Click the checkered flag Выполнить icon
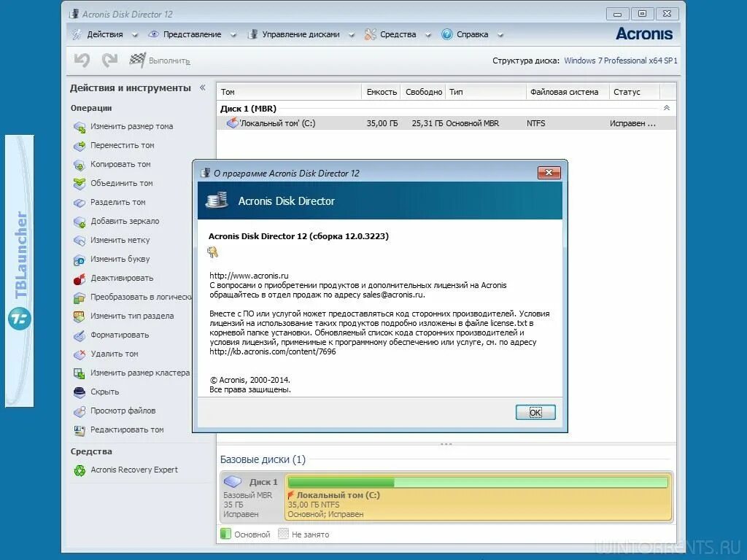The image size is (747, 560). [x=137, y=60]
